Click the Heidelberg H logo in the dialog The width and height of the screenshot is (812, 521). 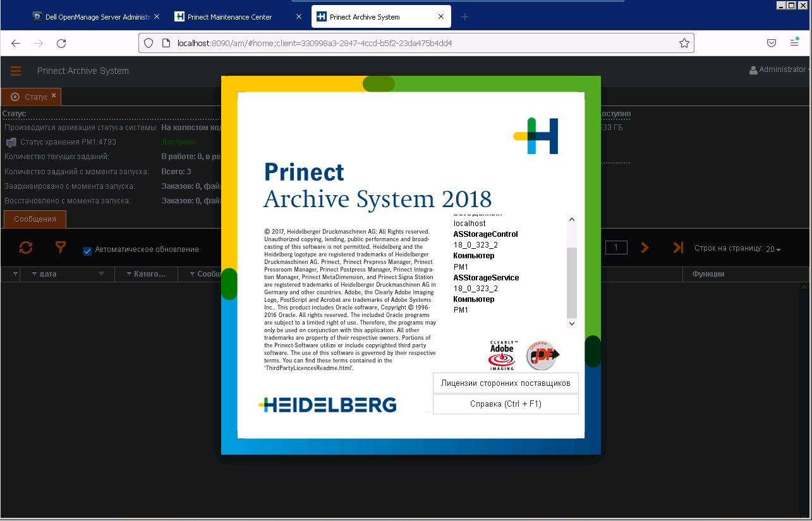[536, 136]
